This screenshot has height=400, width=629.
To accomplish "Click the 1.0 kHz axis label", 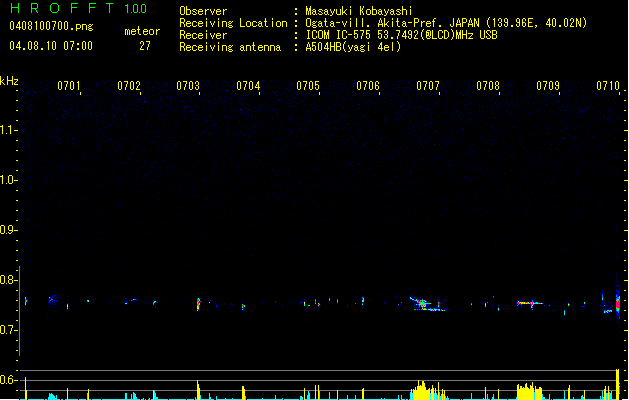I will tap(8, 180).
